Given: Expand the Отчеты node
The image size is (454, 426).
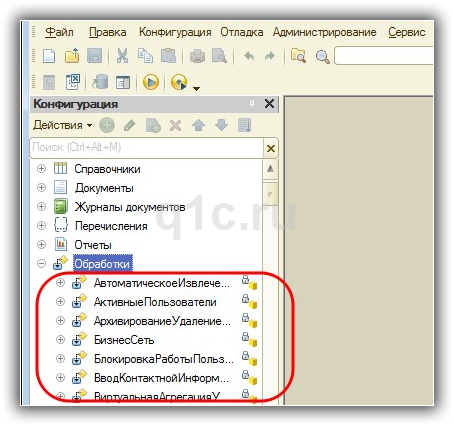Looking at the screenshot, I should click(x=41, y=245).
